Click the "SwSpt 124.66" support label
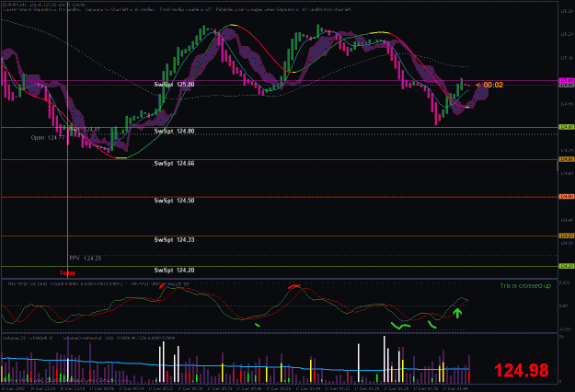The image size is (575, 392). tap(174, 163)
